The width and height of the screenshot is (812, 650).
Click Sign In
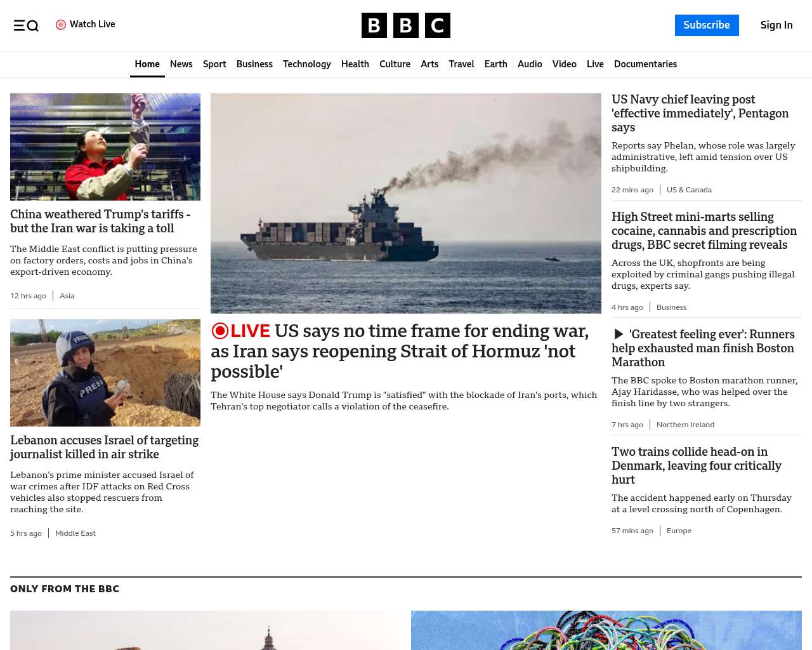pos(776,25)
